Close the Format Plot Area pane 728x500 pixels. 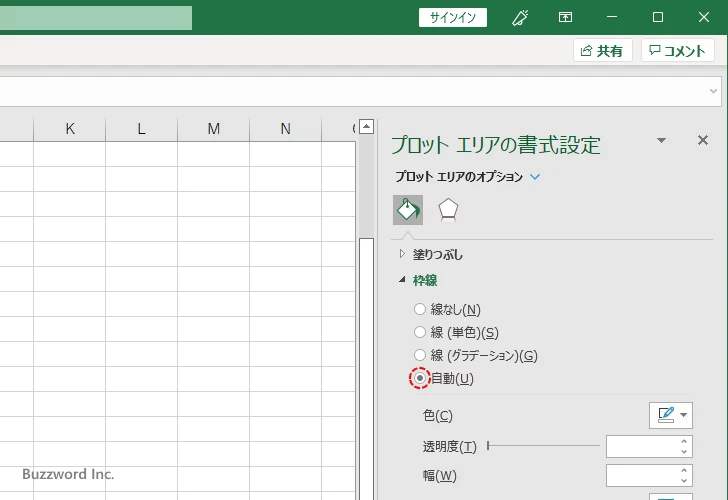(x=703, y=140)
